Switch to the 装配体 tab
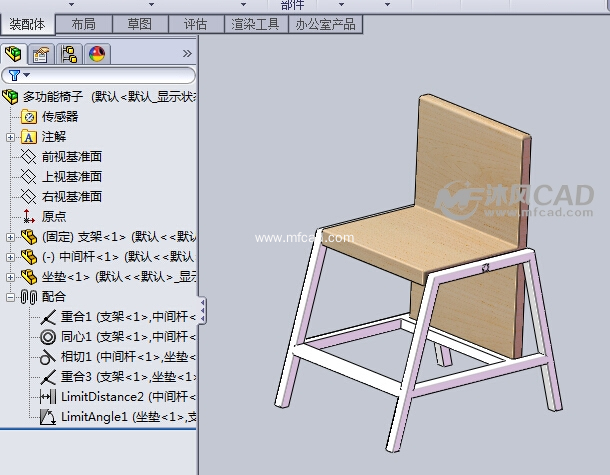The width and height of the screenshot is (610, 475). [x=27, y=25]
